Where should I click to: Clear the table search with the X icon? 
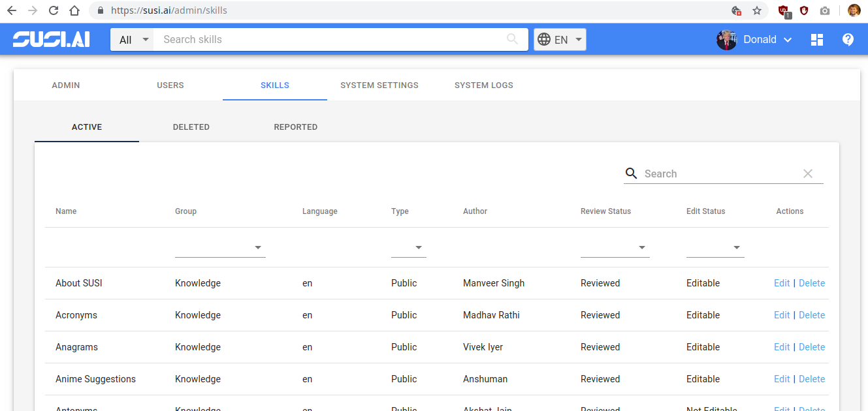click(x=808, y=174)
